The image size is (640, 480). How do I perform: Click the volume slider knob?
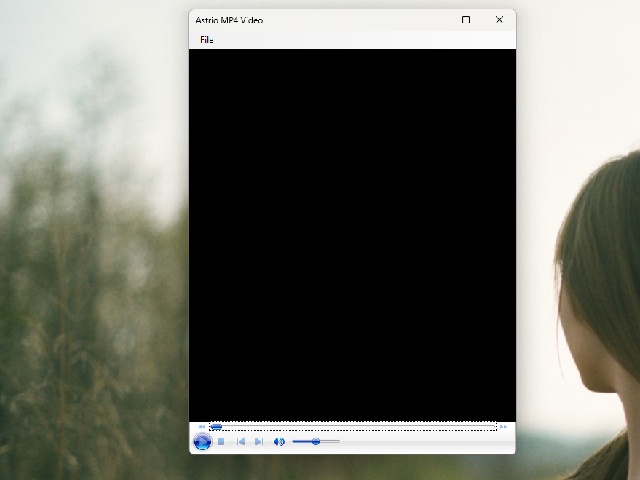click(316, 441)
